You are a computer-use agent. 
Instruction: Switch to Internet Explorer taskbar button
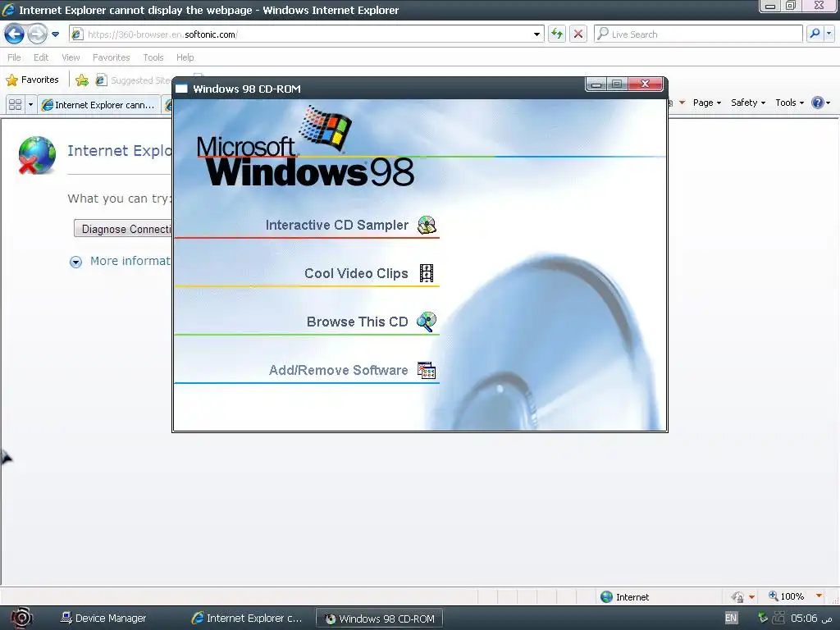[x=247, y=619]
